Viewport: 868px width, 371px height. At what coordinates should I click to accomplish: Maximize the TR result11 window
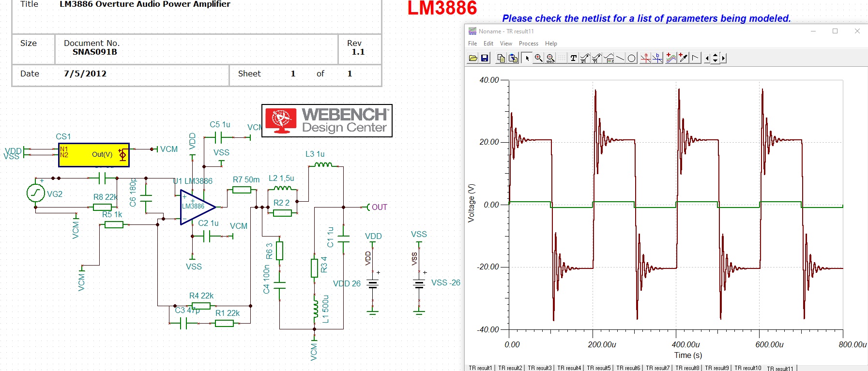pyautogui.click(x=835, y=31)
